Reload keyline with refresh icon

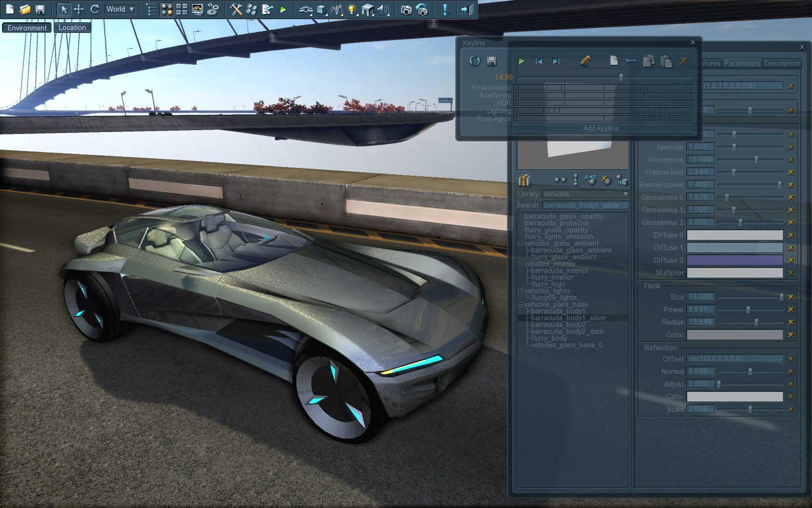pyautogui.click(x=475, y=61)
